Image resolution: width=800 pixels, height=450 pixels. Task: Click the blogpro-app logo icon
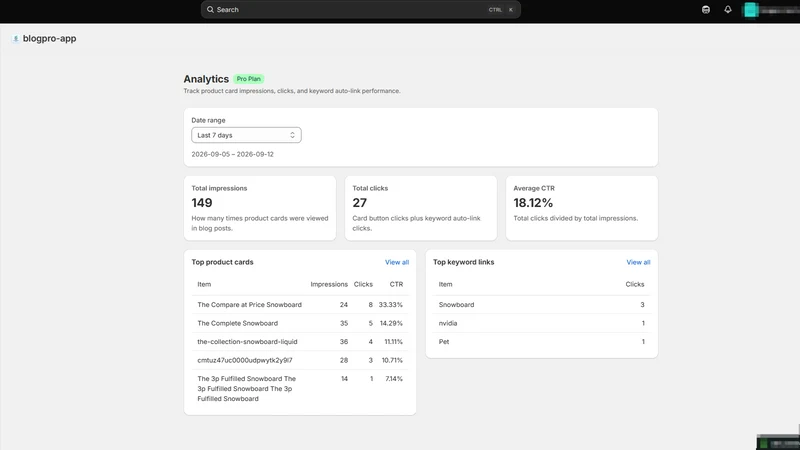coord(15,39)
